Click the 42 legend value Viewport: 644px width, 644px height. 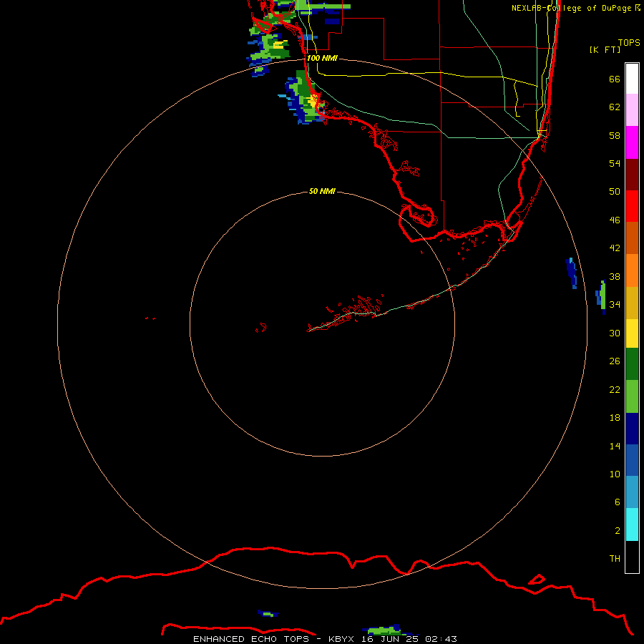[615, 248]
